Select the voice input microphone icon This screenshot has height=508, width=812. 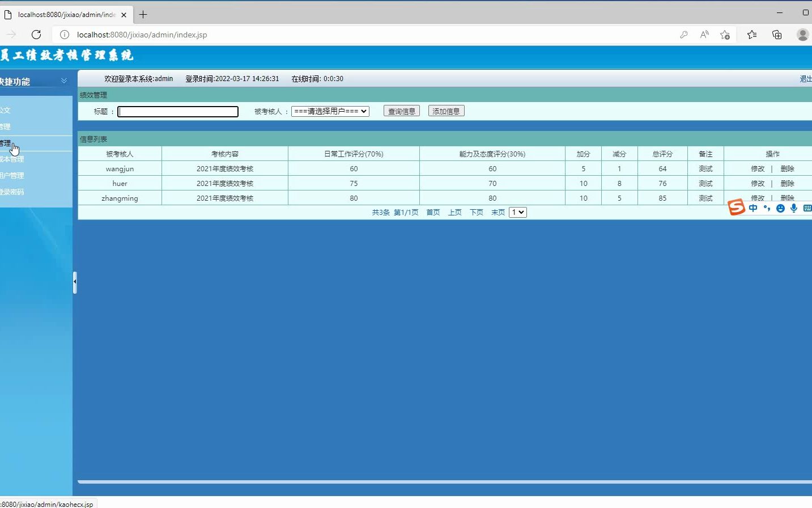click(794, 208)
